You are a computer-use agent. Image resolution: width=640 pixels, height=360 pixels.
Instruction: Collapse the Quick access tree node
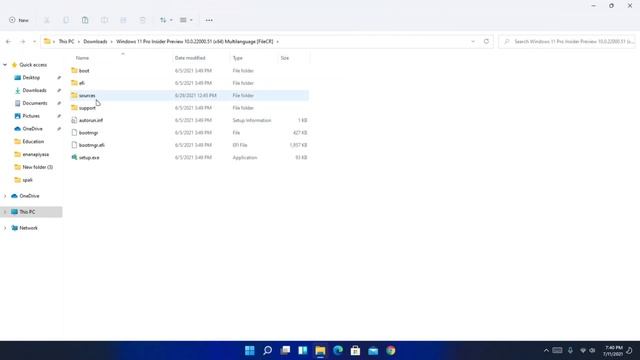[5, 65]
